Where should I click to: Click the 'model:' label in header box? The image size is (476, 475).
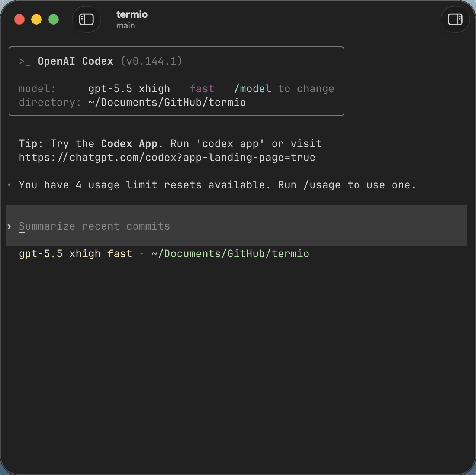pyautogui.click(x=37, y=89)
